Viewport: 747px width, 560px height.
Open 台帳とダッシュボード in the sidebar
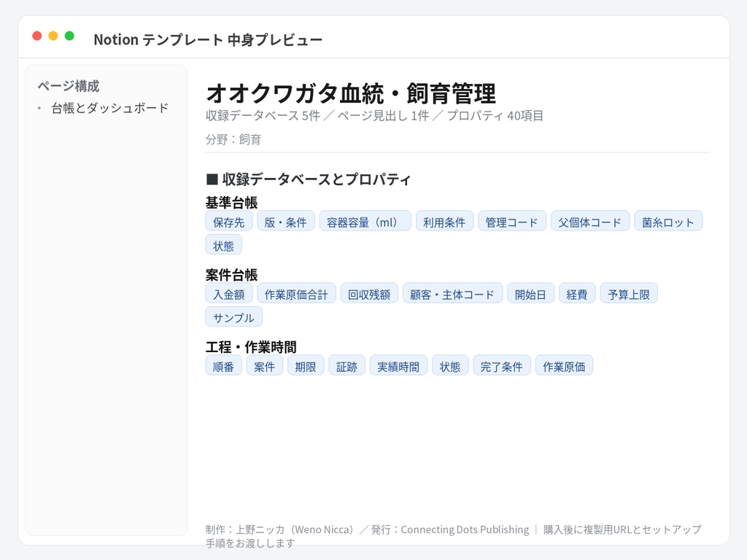[x=110, y=108]
